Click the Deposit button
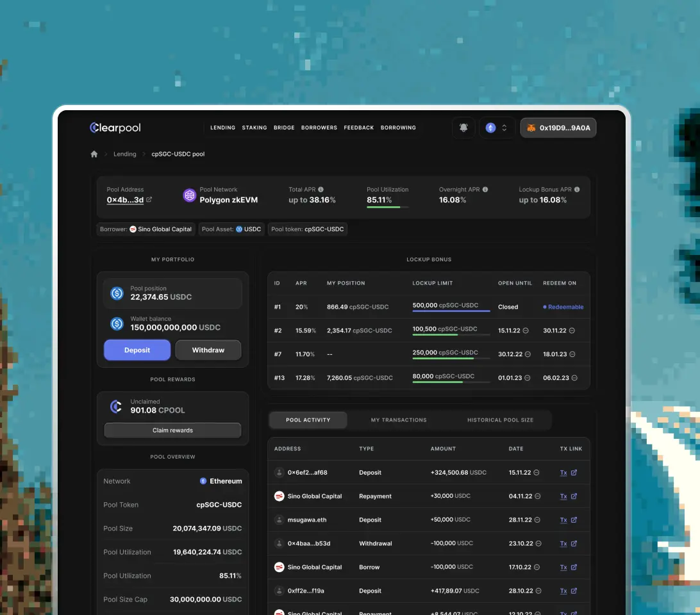700x615 pixels. (x=137, y=350)
